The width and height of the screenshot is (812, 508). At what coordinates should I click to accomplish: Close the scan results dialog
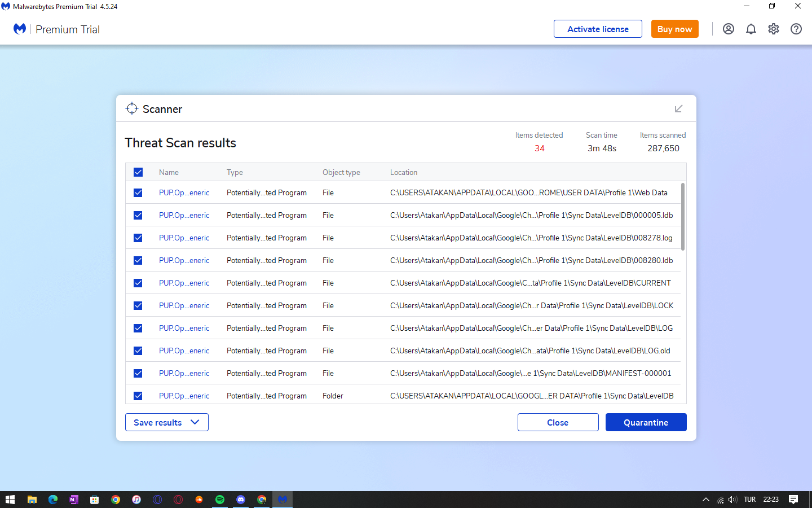558,422
